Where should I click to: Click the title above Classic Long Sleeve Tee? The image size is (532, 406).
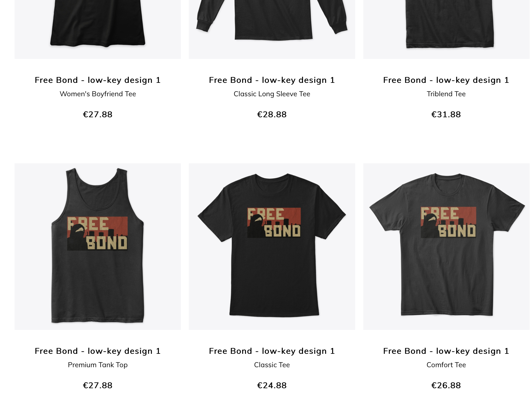[272, 80]
